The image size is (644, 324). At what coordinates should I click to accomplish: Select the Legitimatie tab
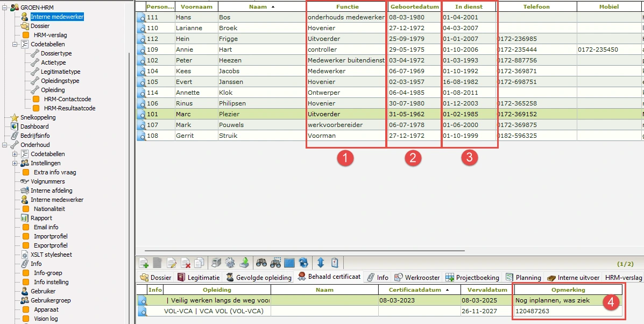pos(199,278)
